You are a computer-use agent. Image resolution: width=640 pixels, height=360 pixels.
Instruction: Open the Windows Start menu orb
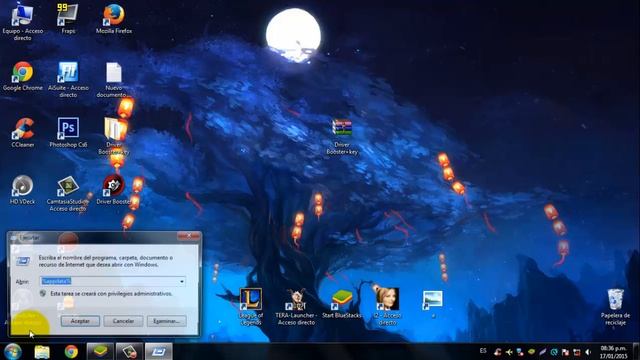pyautogui.click(x=13, y=351)
